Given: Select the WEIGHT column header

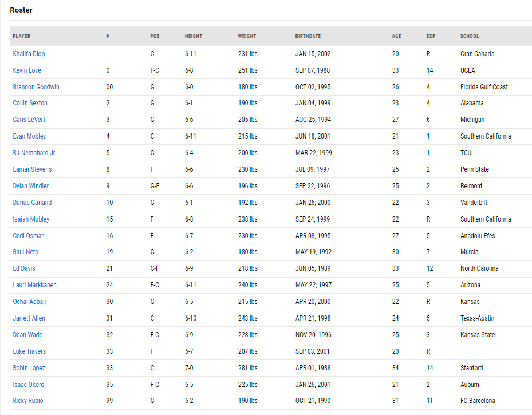Looking at the screenshot, I should tap(247, 36).
